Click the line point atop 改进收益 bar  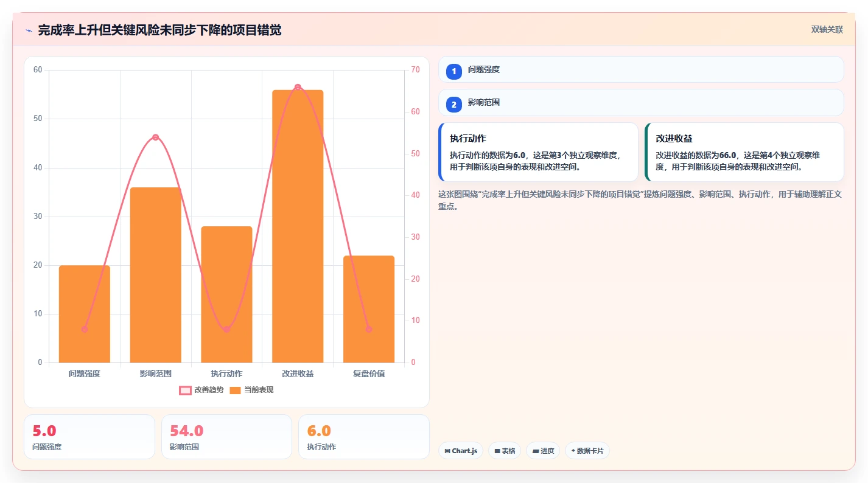(x=298, y=87)
